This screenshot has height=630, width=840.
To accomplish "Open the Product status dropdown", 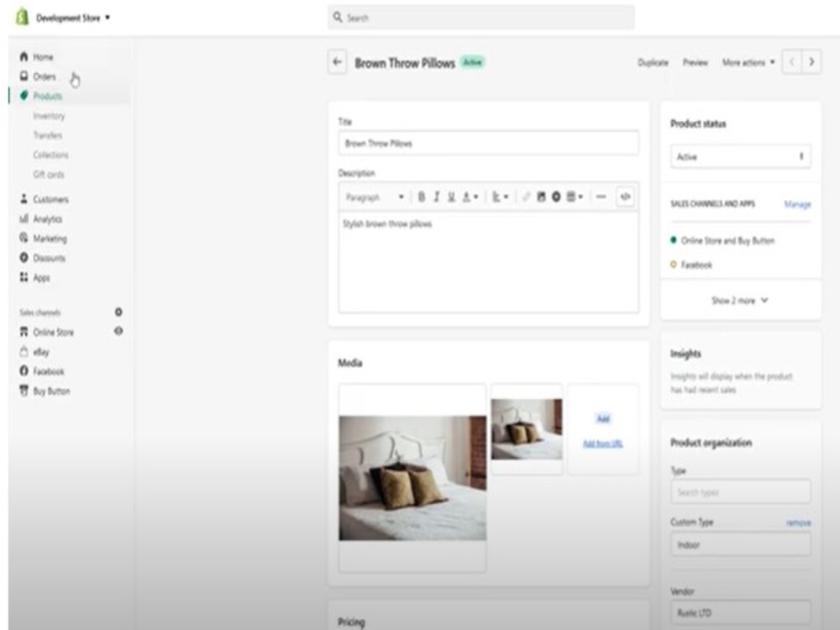I will pos(740,156).
